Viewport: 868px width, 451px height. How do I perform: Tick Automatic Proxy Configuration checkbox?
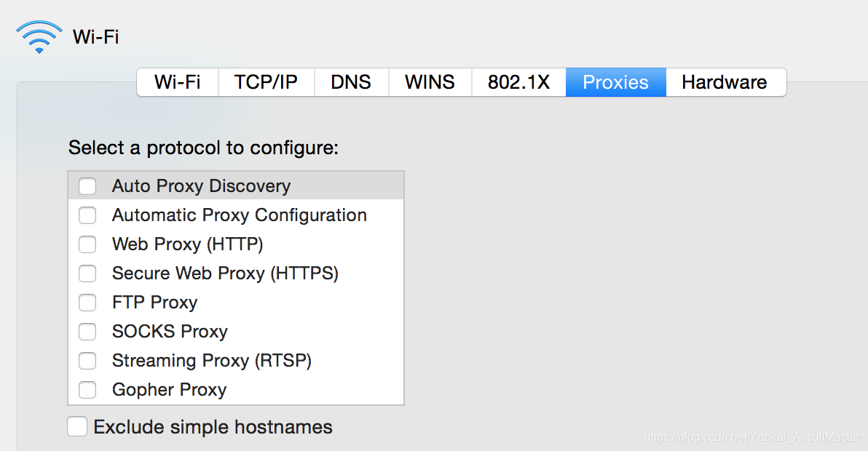[87, 215]
